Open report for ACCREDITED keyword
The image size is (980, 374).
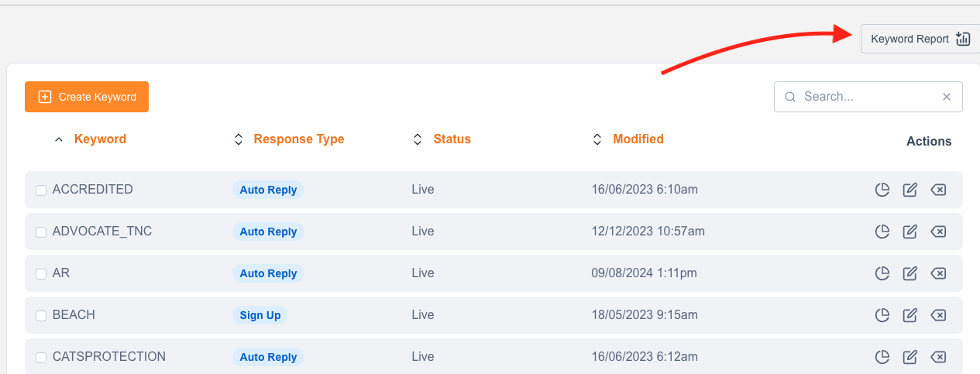pos(882,190)
